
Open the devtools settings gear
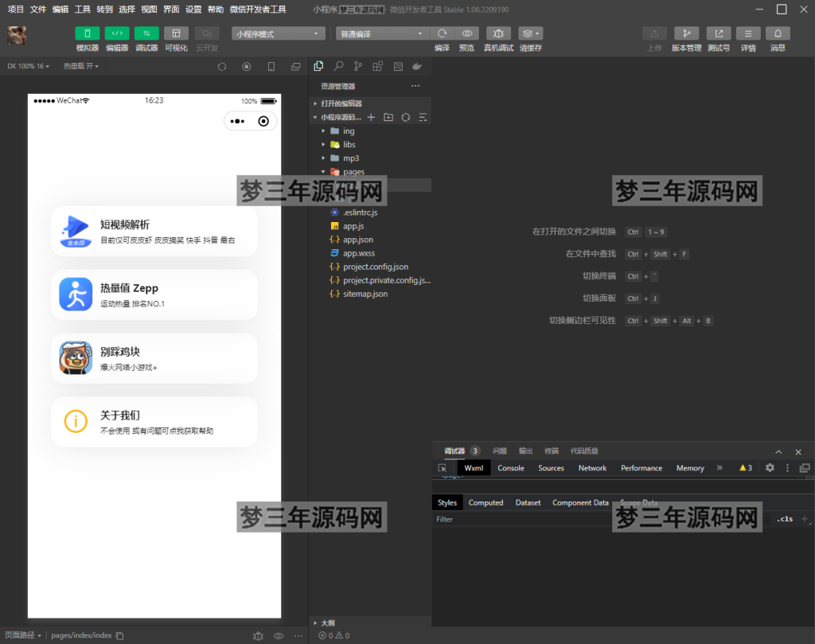770,468
